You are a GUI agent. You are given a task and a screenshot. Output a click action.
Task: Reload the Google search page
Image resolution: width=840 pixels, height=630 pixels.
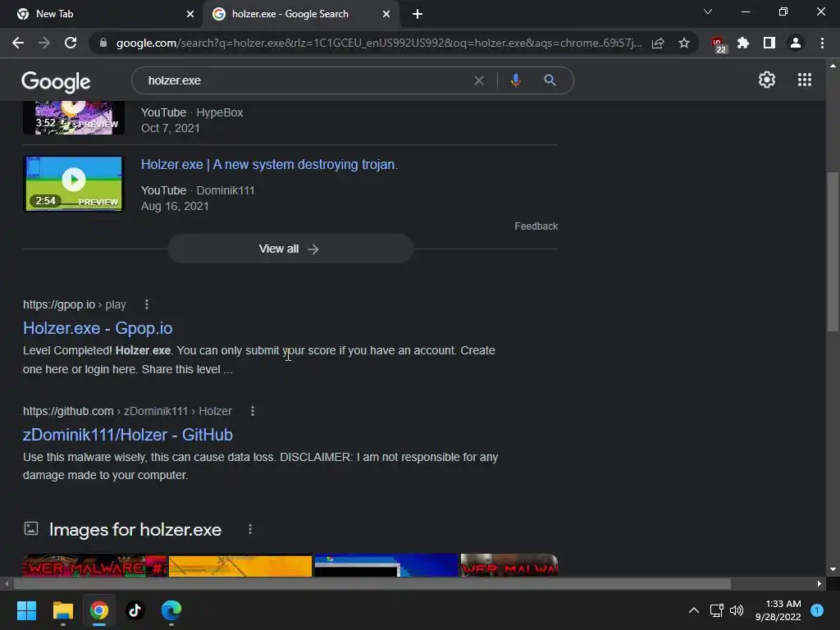tap(71, 43)
